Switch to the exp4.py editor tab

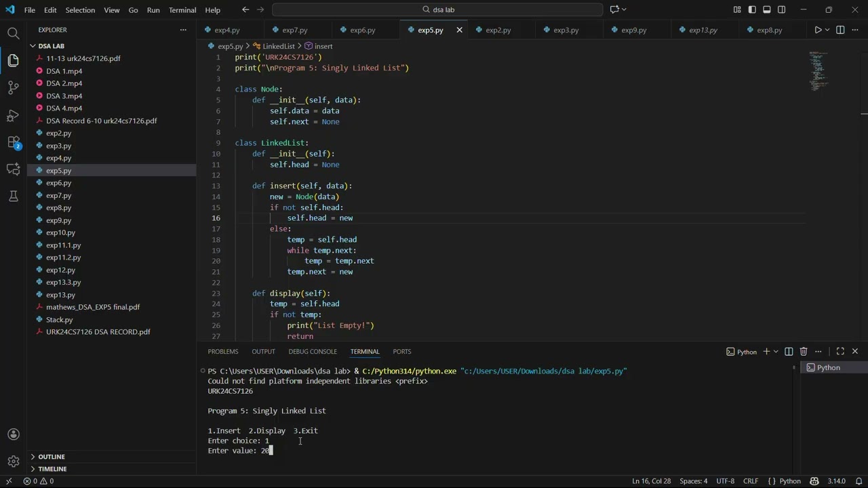tap(227, 30)
